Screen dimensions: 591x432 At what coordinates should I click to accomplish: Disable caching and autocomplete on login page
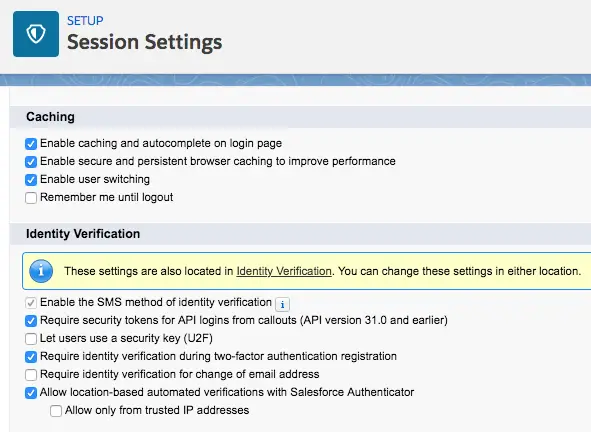(31, 144)
